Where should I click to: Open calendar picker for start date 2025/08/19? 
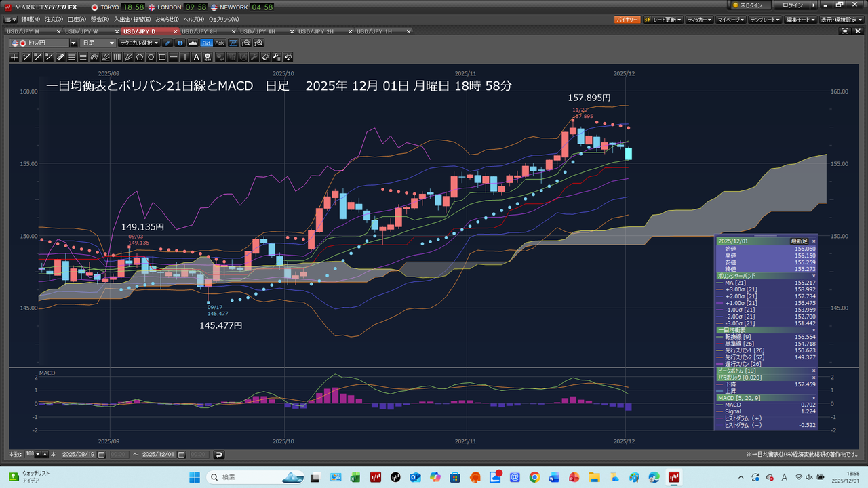tap(102, 455)
